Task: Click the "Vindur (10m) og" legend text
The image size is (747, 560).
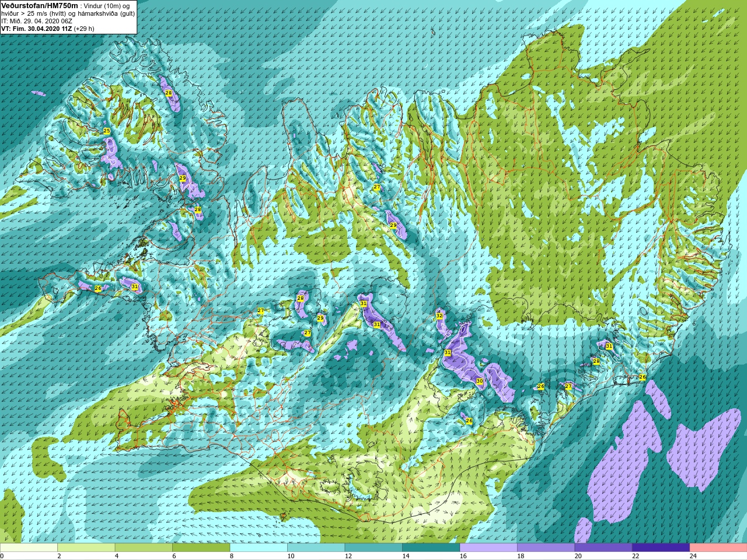Action: pyautogui.click(x=107, y=6)
